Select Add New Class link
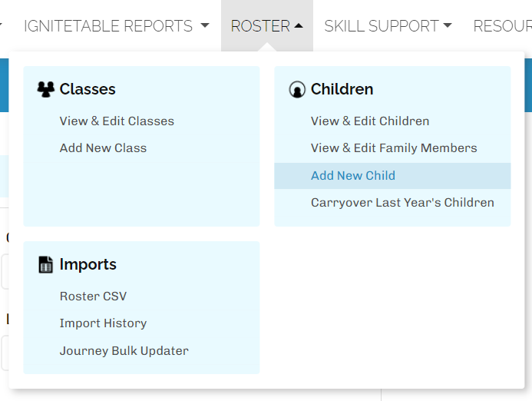The height and width of the screenshot is (401, 532). pyautogui.click(x=103, y=148)
